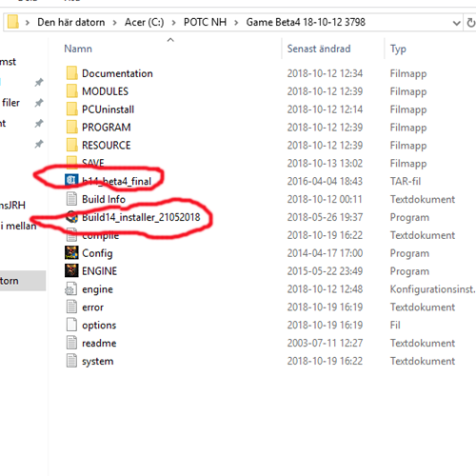Select the ENGINE program icon
This screenshot has height=476, width=476.
point(71,270)
